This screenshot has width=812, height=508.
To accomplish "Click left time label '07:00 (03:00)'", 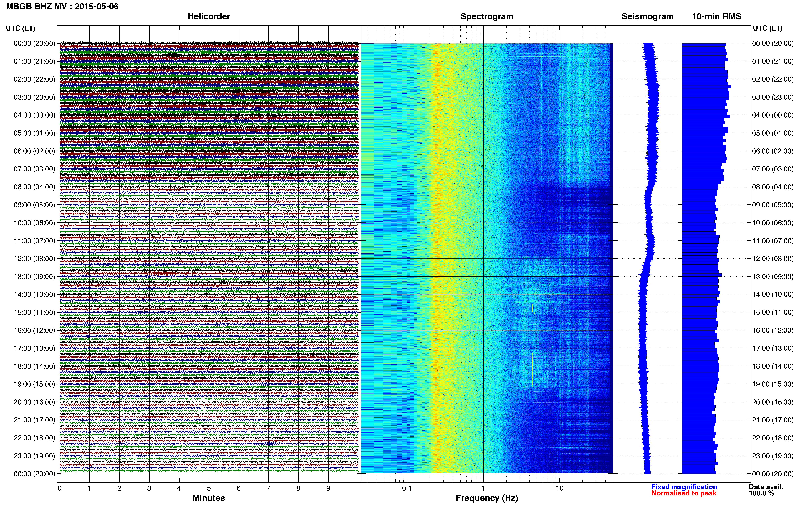I will tap(34, 169).
